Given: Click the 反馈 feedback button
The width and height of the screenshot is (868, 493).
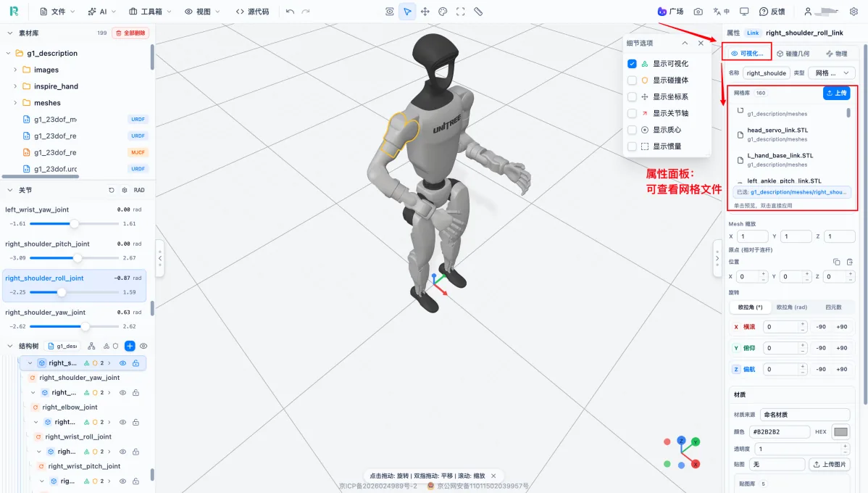Looking at the screenshot, I should pyautogui.click(x=772, y=12).
